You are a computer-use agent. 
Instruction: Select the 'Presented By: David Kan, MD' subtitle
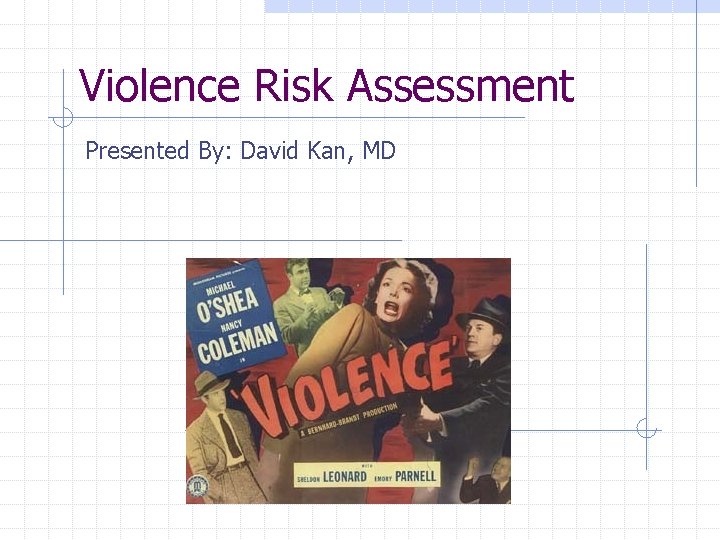(x=240, y=151)
